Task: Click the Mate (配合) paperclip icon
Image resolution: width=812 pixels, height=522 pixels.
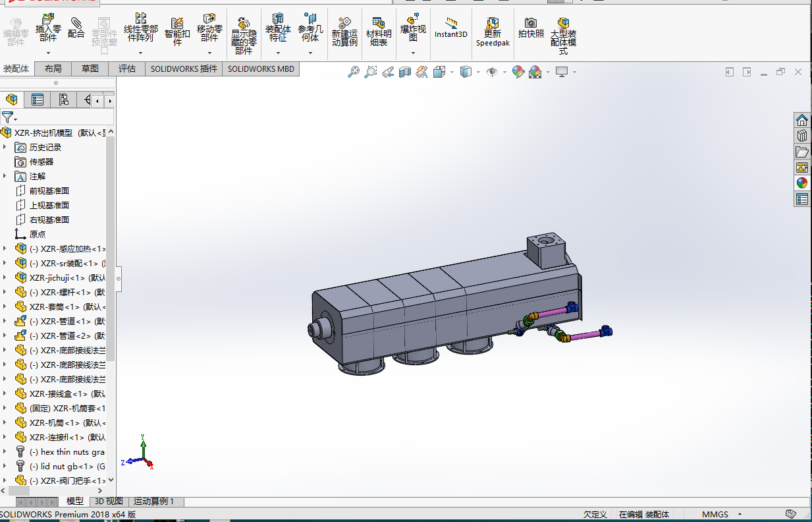Action: point(77,24)
